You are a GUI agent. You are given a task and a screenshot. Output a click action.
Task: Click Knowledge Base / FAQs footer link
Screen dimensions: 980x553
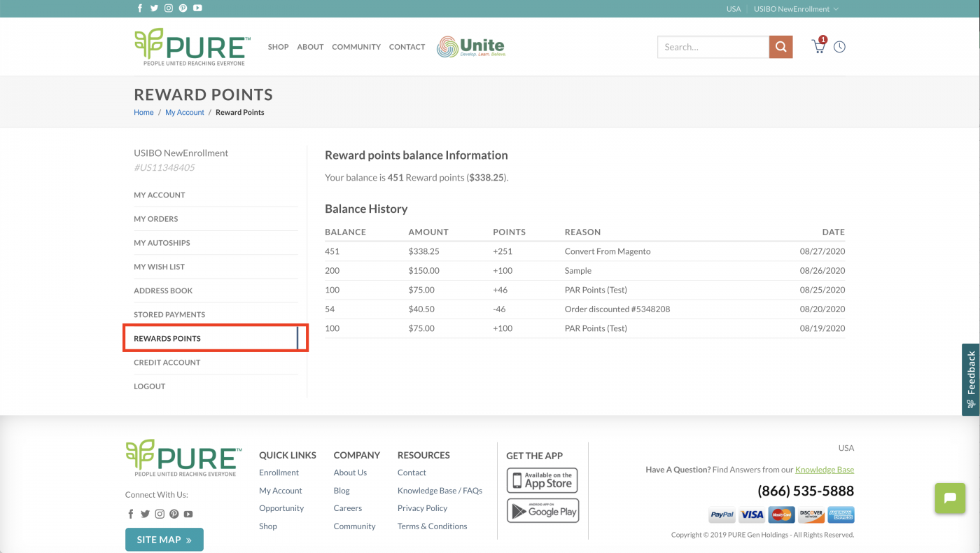[440, 491]
